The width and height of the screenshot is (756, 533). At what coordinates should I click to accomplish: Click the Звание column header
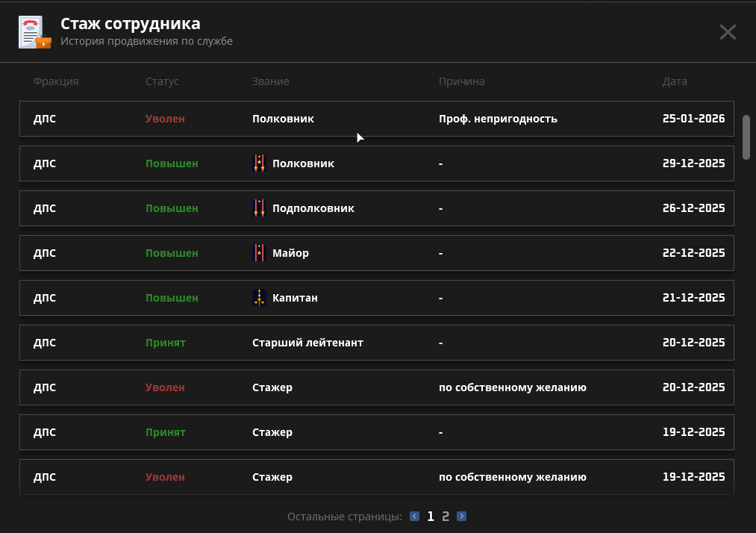[x=270, y=81]
